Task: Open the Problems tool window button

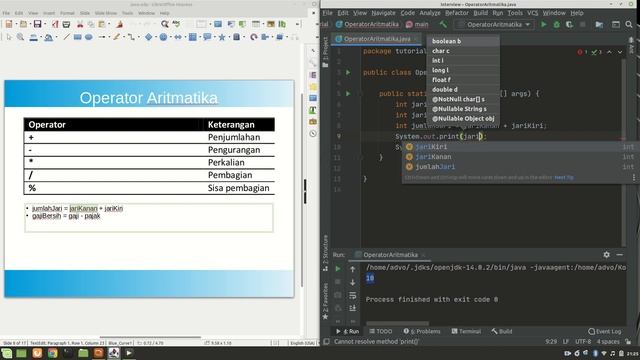Action: (422, 331)
